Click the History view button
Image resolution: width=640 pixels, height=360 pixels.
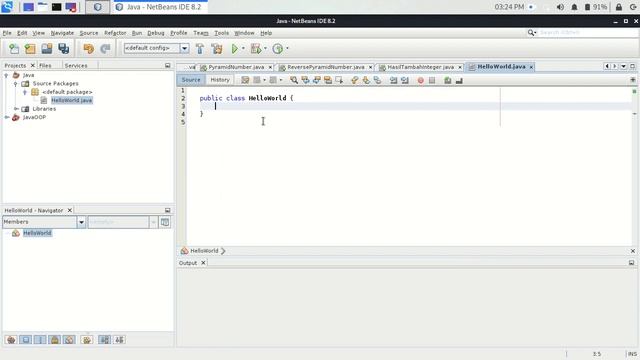(x=220, y=80)
